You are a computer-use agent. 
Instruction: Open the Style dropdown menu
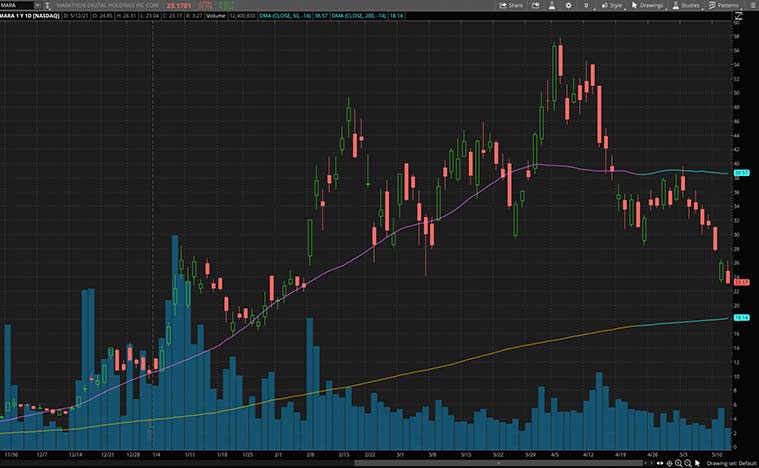pos(611,5)
